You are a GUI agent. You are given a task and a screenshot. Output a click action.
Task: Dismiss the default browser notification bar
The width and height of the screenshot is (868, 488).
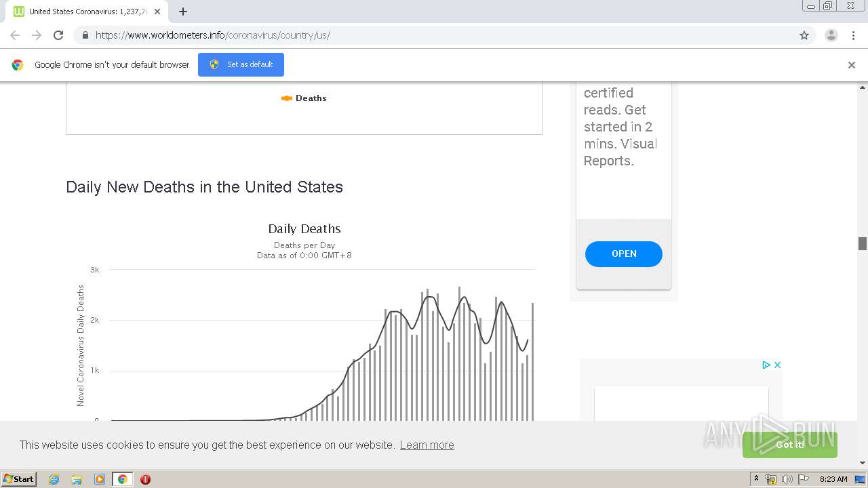click(x=852, y=65)
